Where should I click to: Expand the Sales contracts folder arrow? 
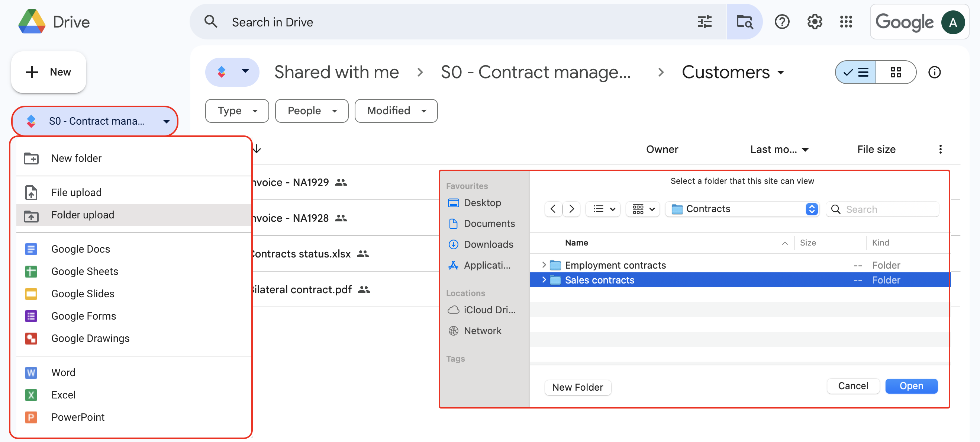pos(544,279)
